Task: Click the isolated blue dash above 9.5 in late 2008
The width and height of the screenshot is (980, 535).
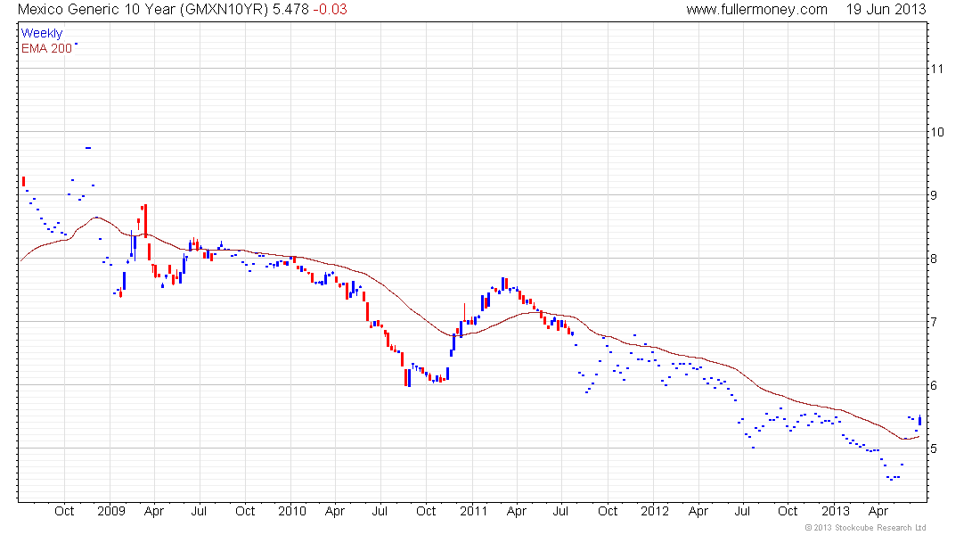Action: click(88, 148)
